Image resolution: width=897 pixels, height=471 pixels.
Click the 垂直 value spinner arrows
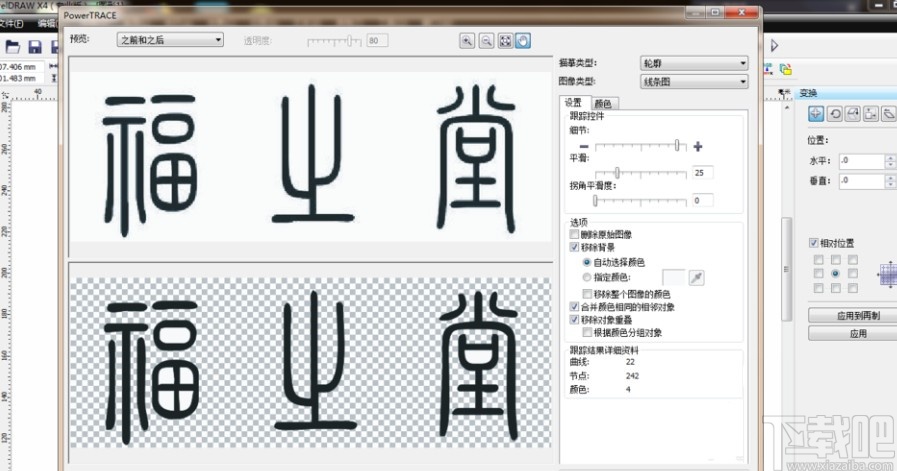(x=890, y=181)
